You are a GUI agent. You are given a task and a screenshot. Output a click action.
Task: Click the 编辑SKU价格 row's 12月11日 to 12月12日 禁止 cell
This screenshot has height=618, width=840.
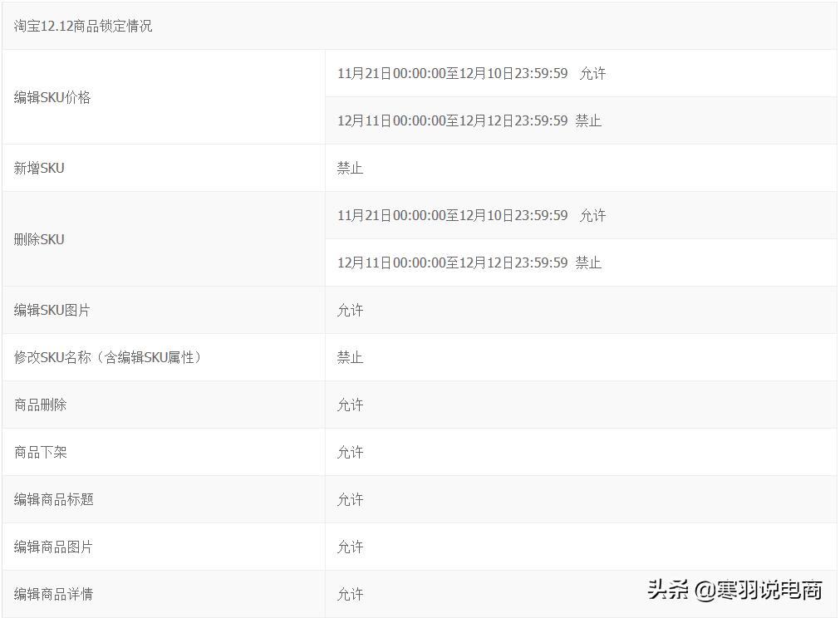click(x=581, y=120)
